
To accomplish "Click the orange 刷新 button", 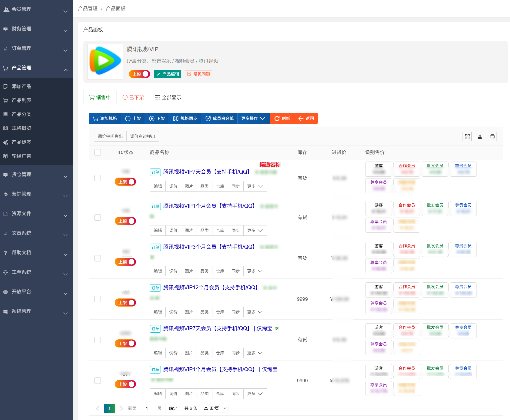I will click(282, 119).
